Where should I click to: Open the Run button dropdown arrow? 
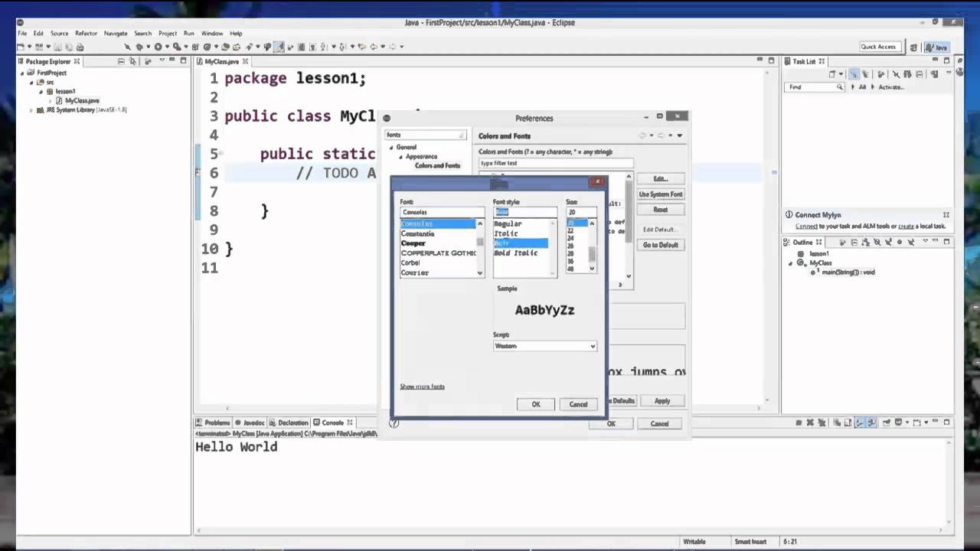click(167, 47)
